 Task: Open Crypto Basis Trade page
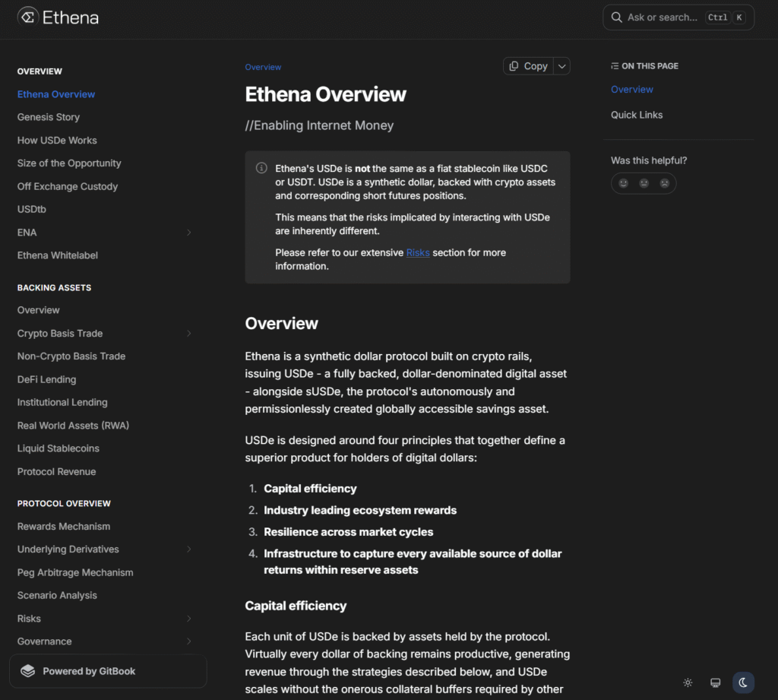(60, 333)
